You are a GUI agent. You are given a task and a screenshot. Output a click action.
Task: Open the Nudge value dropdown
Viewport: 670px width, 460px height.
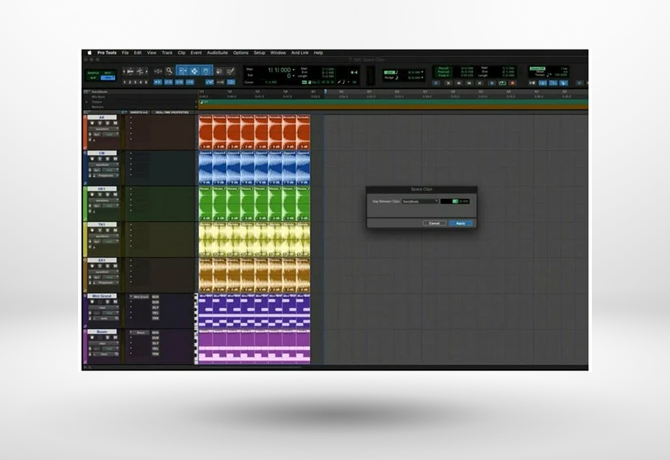point(422,78)
